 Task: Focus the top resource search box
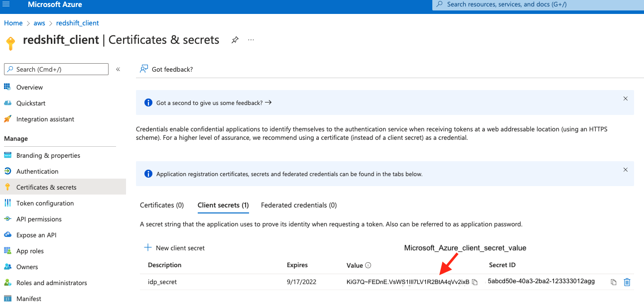tap(538, 4)
